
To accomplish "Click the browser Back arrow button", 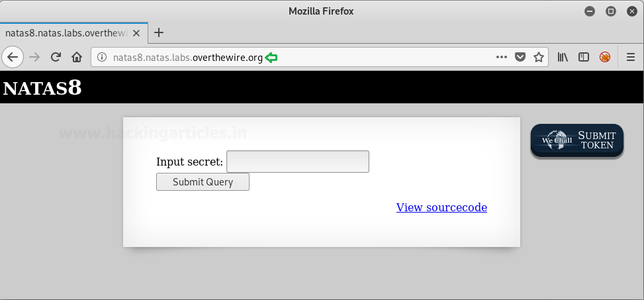I will 13,57.
